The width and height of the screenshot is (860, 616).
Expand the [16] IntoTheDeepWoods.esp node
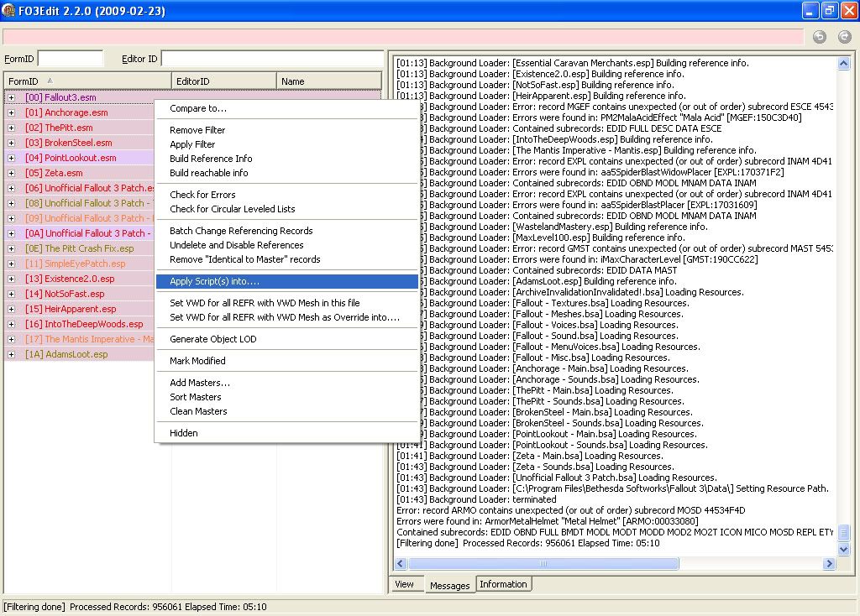(11, 325)
